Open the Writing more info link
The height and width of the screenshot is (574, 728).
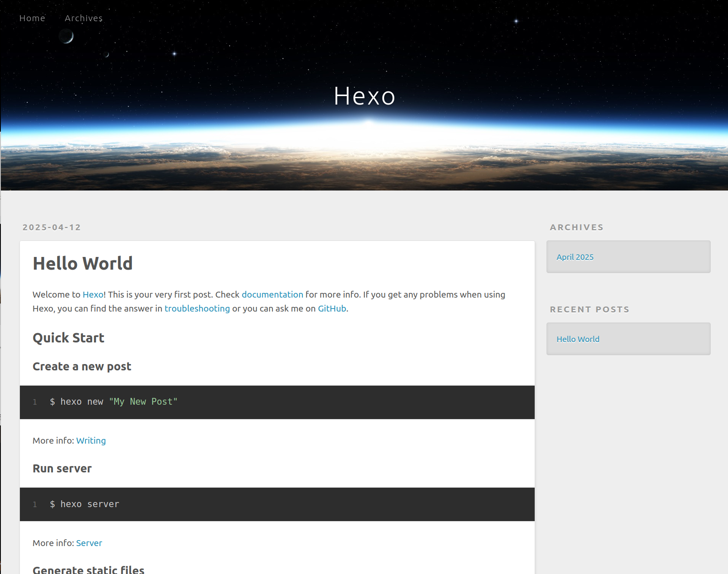tap(91, 441)
